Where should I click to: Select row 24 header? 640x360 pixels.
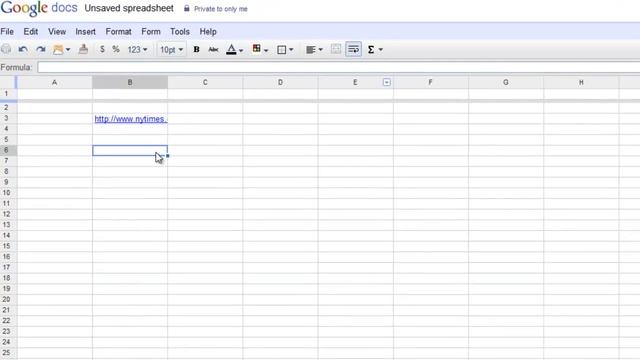pyautogui.click(x=7, y=342)
